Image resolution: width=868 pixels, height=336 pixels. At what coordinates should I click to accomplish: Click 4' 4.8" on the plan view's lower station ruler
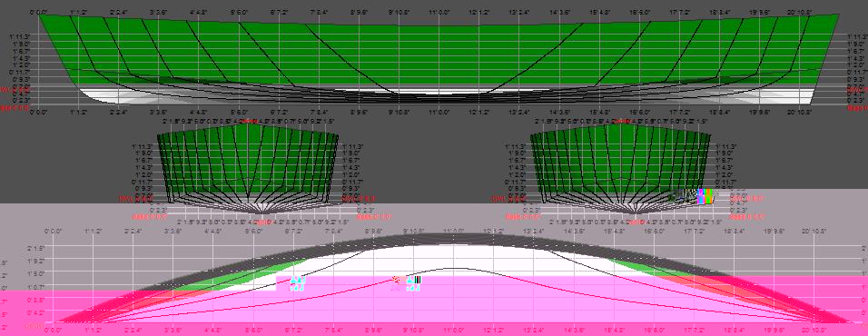tap(213, 330)
